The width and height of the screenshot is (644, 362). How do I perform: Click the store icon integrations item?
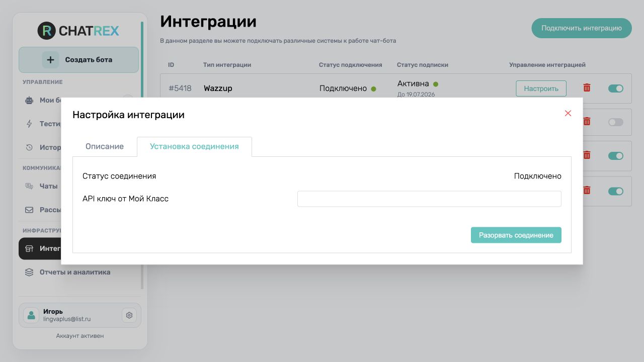click(x=29, y=248)
